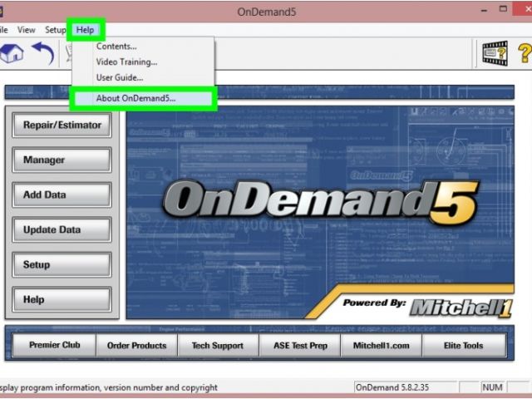Open the View menu
The image size is (532, 399).
[x=27, y=30]
